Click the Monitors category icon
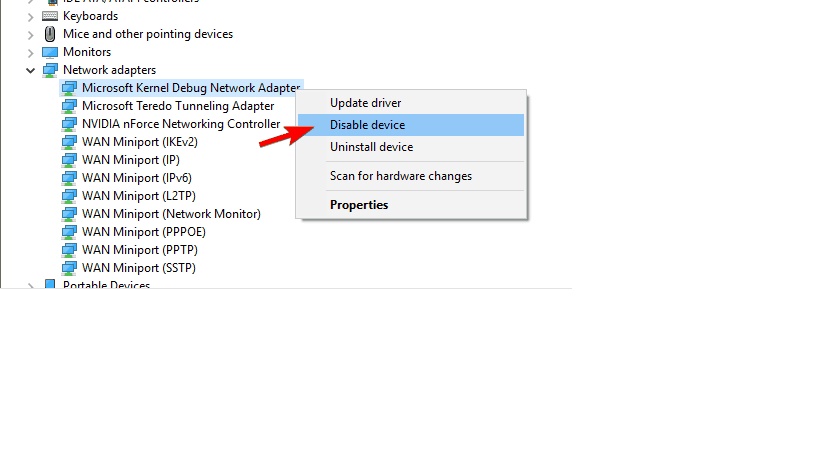This screenshot has height=460, width=819. click(50, 52)
